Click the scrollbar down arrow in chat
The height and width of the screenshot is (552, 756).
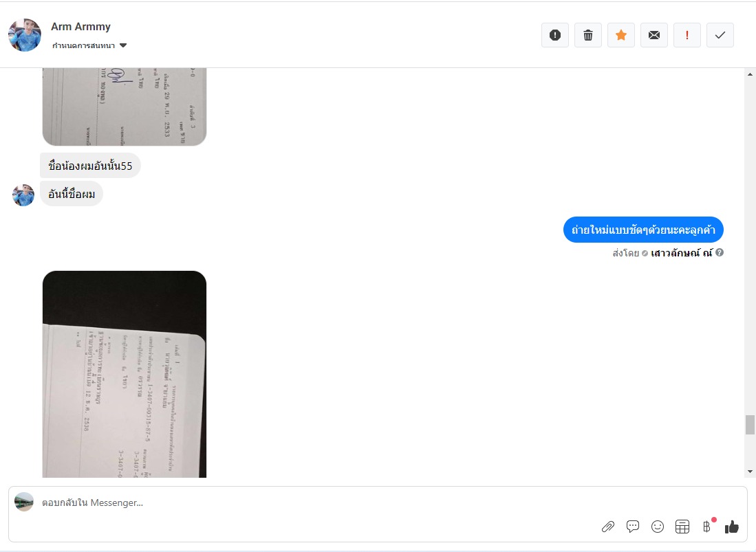pos(750,472)
